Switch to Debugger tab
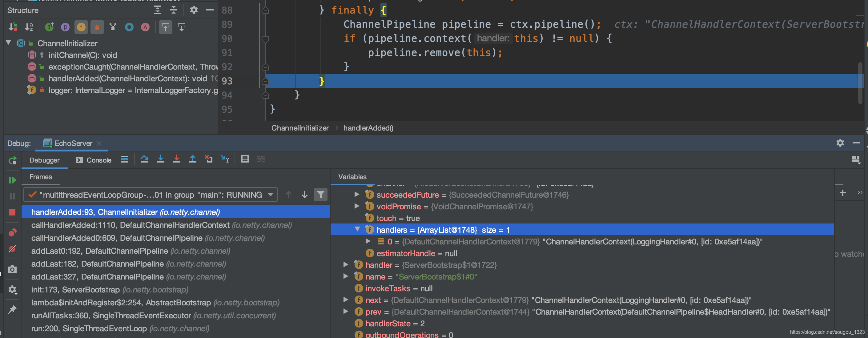 tap(45, 160)
